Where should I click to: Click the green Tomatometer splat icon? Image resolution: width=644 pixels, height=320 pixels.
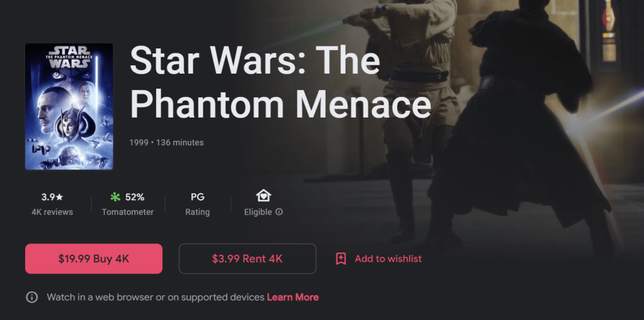(115, 197)
